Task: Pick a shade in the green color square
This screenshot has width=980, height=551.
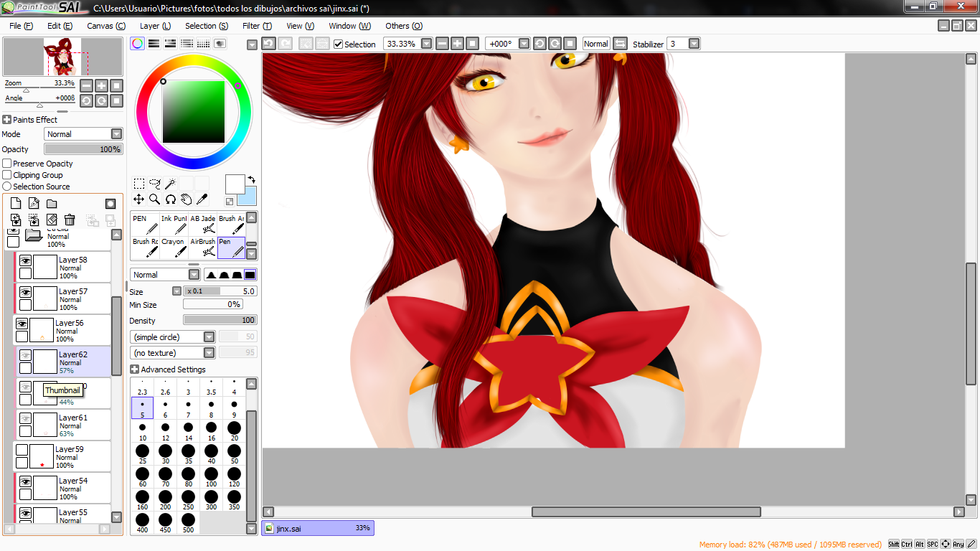Action: [x=194, y=112]
